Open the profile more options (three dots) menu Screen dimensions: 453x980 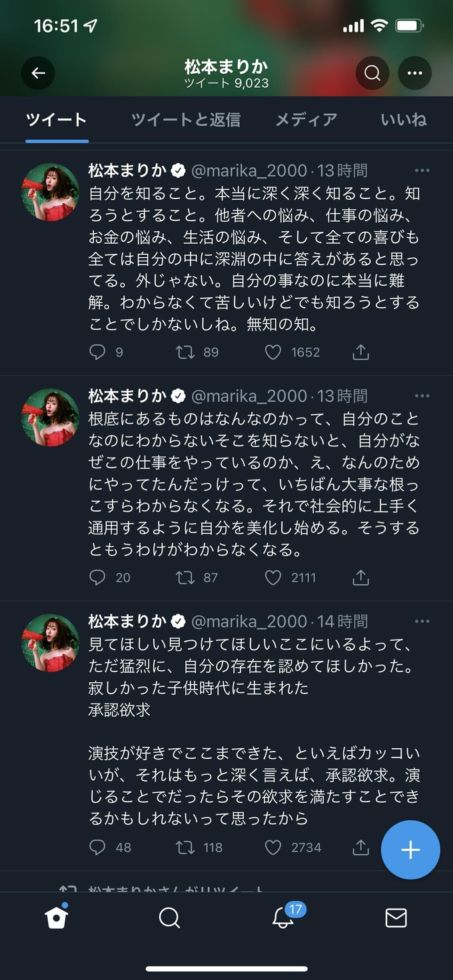[414, 73]
